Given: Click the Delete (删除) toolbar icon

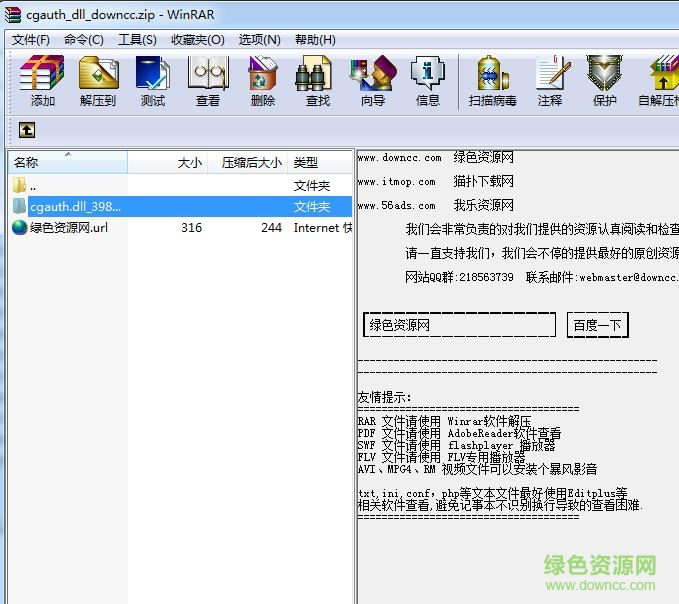Looking at the screenshot, I should coord(262,81).
